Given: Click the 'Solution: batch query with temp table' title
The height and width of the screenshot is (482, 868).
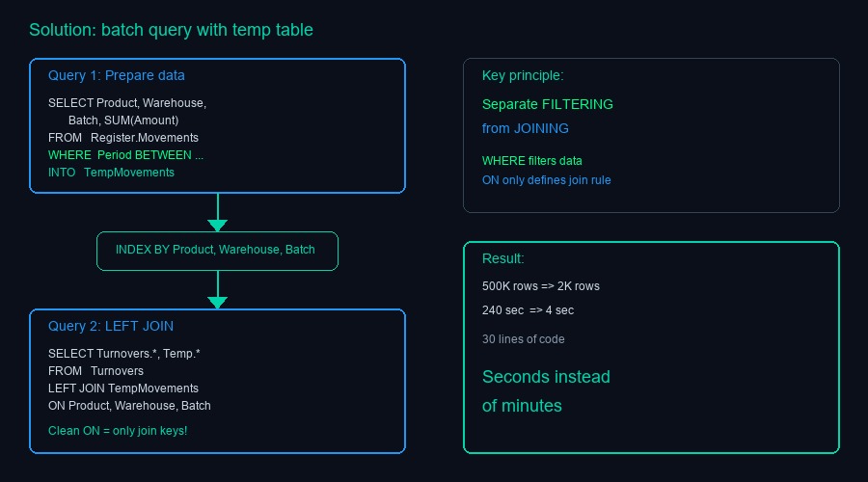Looking at the screenshot, I should (x=171, y=30).
